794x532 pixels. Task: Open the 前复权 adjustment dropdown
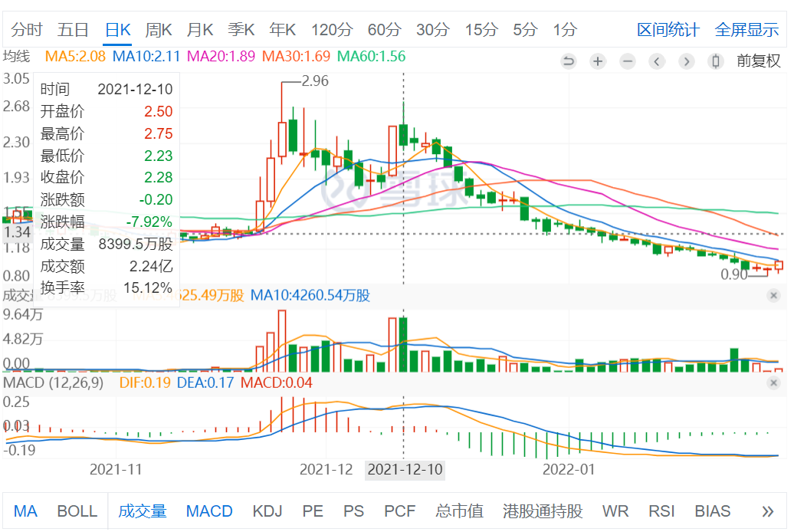pyautogui.click(x=758, y=61)
